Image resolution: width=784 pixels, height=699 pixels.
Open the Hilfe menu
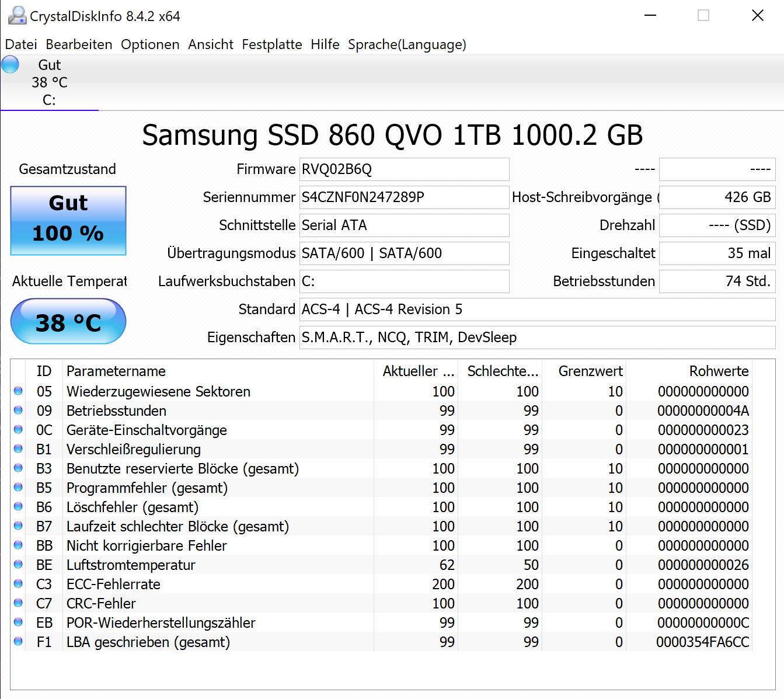[x=325, y=44]
